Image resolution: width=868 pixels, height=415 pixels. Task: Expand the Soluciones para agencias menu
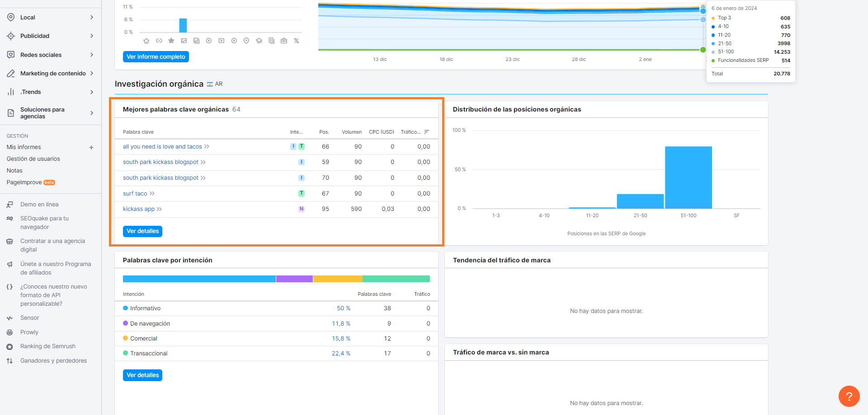[92, 113]
